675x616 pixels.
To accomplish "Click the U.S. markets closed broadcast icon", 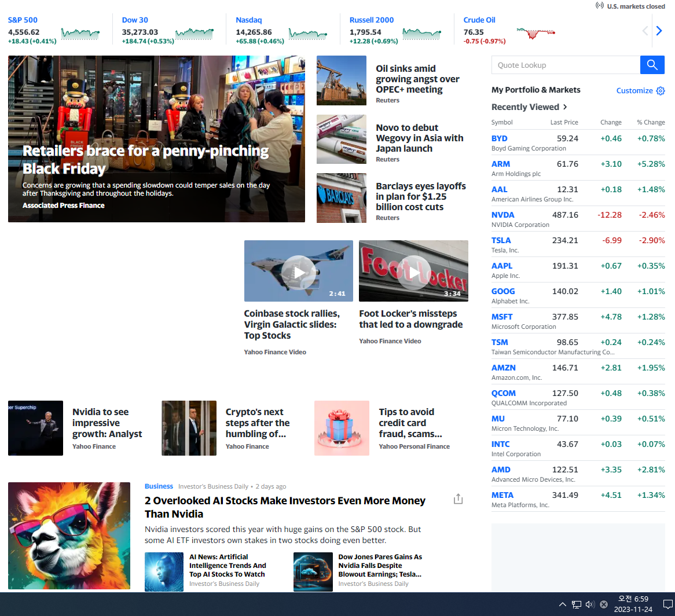I will (x=600, y=6).
